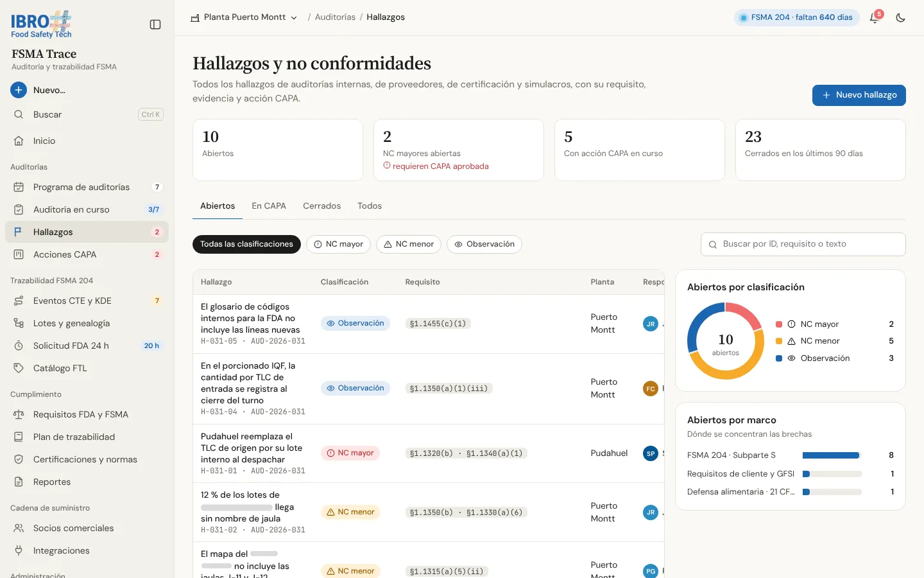This screenshot has height=578, width=924.
Task: Click the Auditoría en curso clipboard icon
Action: 19,209
